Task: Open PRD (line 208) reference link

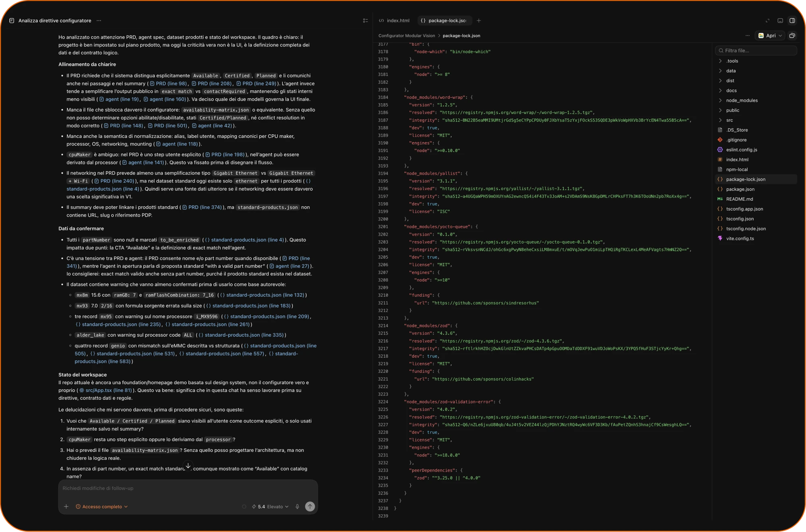Action: [212, 83]
